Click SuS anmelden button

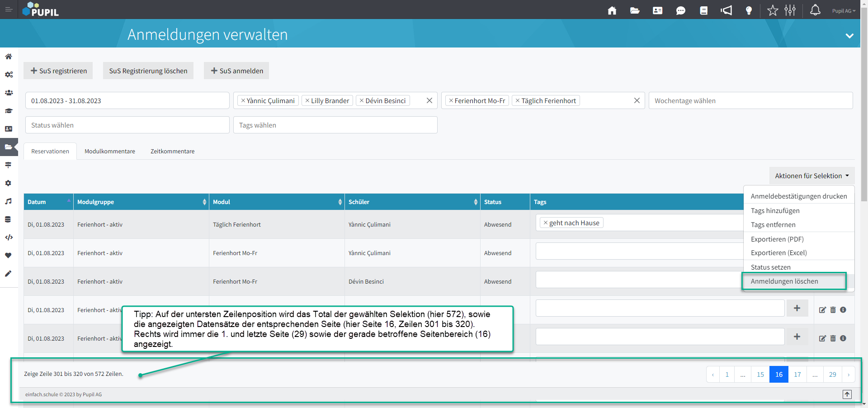[x=236, y=71]
